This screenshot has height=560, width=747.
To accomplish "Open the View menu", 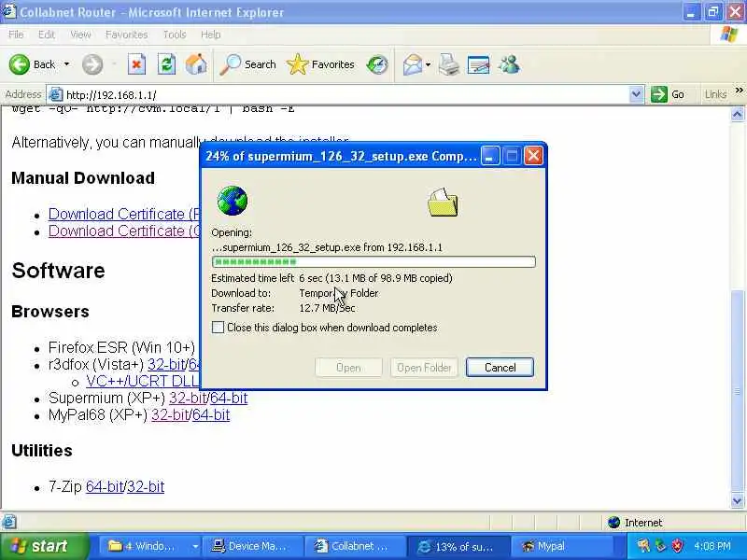I will tap(80, 35).
